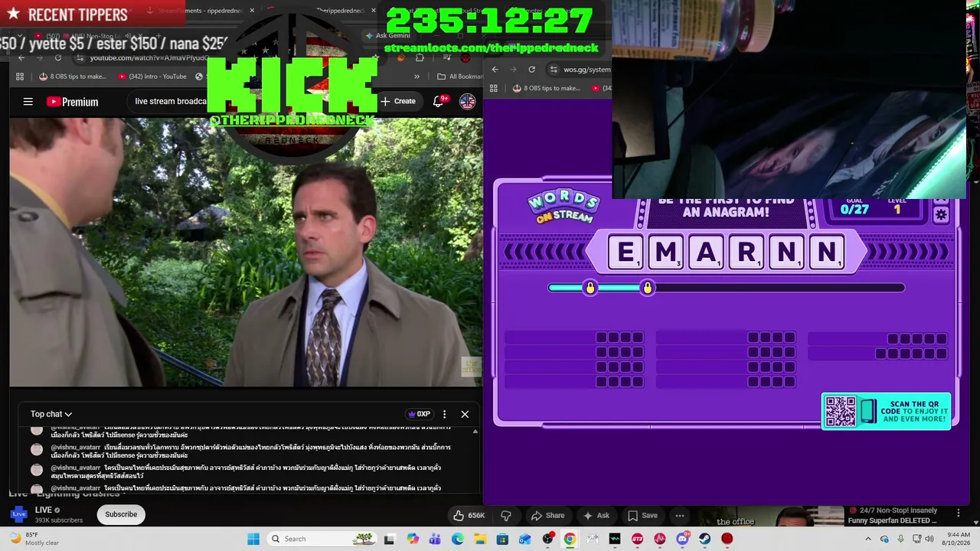
Task: Click the Ask button below the video
Action: 596,515
